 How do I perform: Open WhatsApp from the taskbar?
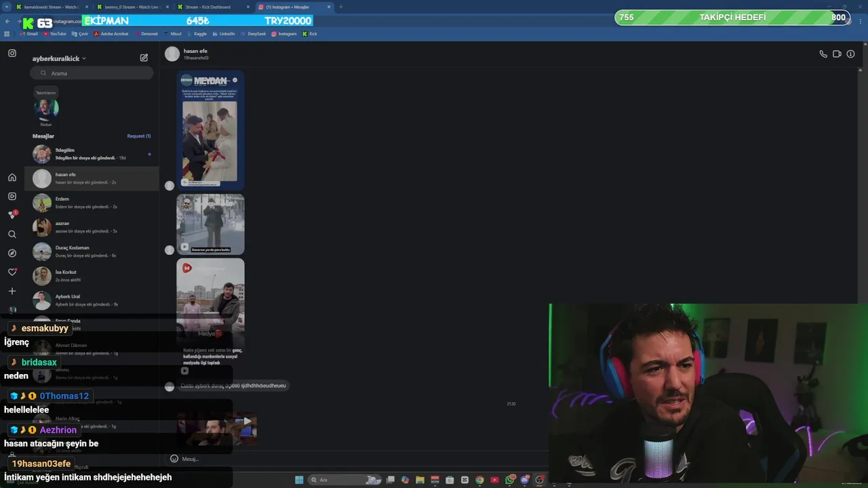[x=510, y=480]
